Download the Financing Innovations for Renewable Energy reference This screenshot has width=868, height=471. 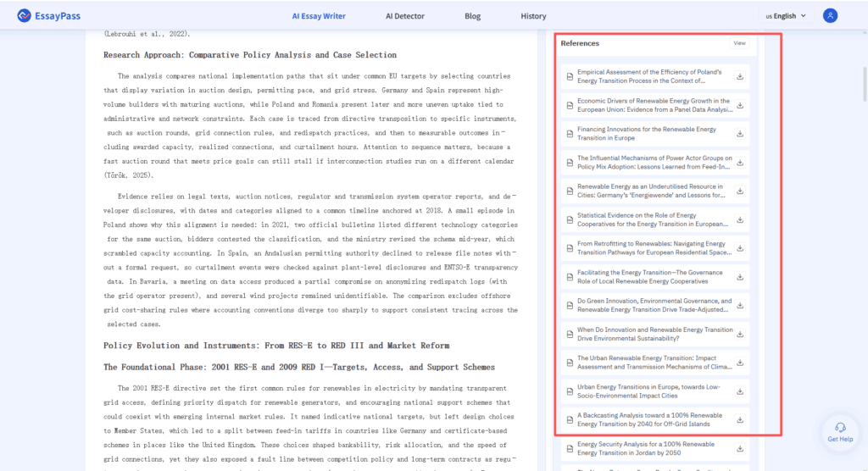pyautogui.click(x=739, y=134)
